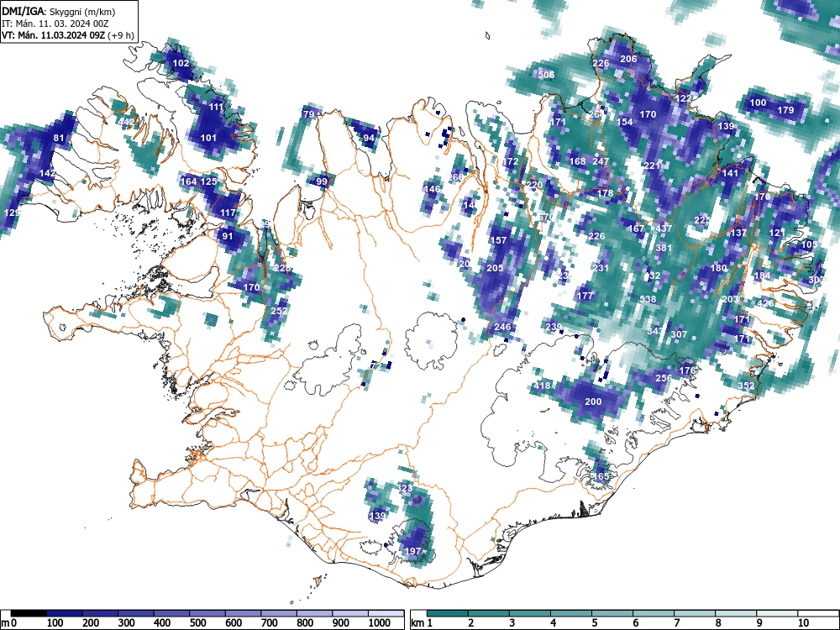The height and width of the screenshot is (630, 840).
Task: Click the '165' visibility value
Action: click(x=601, y=476)
